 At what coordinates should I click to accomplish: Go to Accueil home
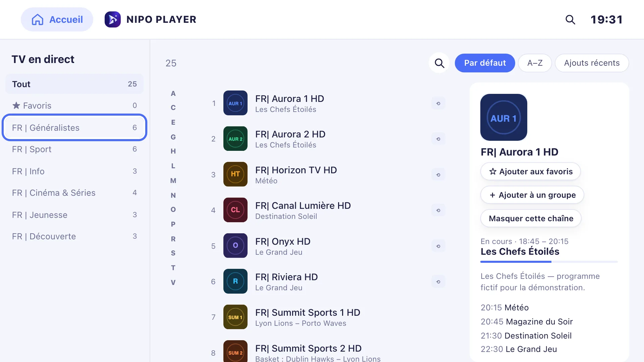click(57, 19)
